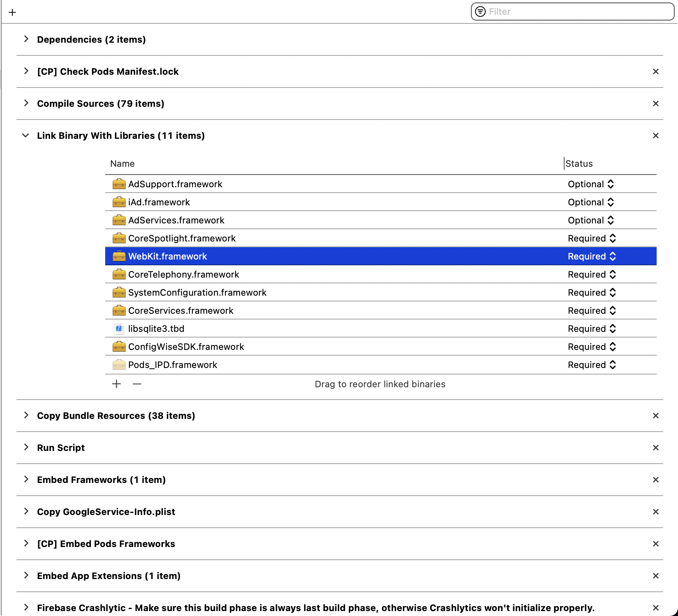Click the filter icon inside the search field
This screenshot has height=616, width=678.
point(480,11)
